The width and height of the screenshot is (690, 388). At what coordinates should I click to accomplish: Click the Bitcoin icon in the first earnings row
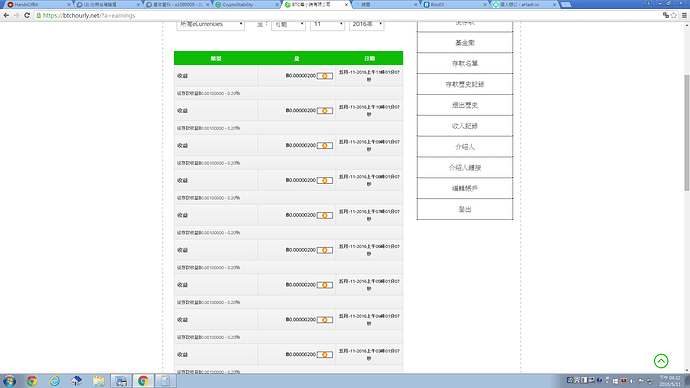pyautogui.click(x=325, y=76)
